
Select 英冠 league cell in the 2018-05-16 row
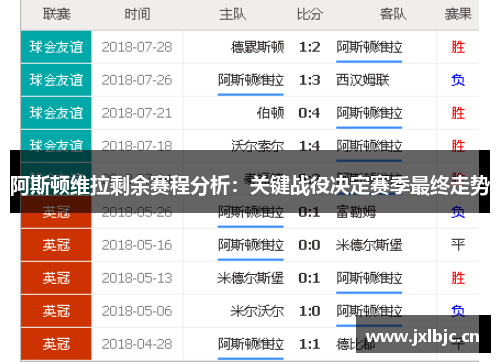click(56, 245)
